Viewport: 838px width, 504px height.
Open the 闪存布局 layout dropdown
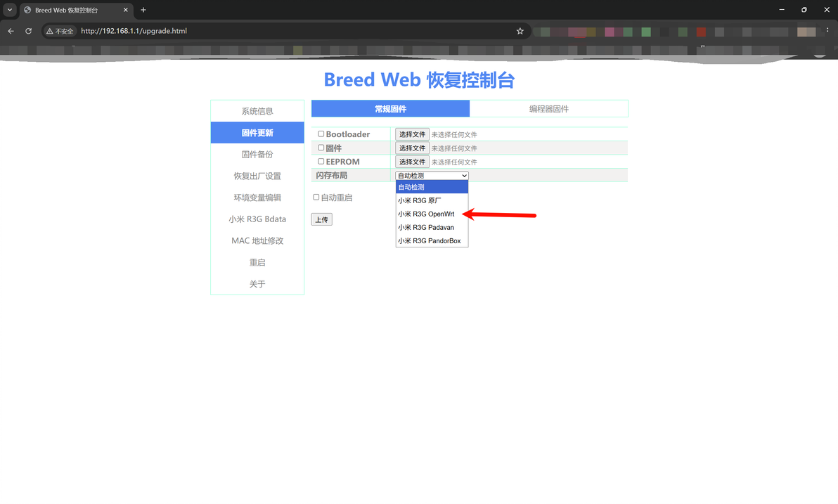(x=432, y=175)
